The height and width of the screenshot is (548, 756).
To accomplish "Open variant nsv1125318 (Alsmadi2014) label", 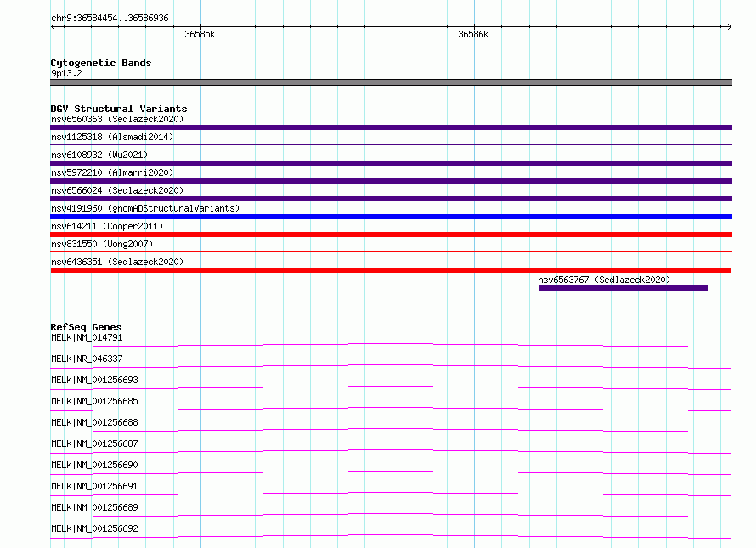I will point(112,137).
